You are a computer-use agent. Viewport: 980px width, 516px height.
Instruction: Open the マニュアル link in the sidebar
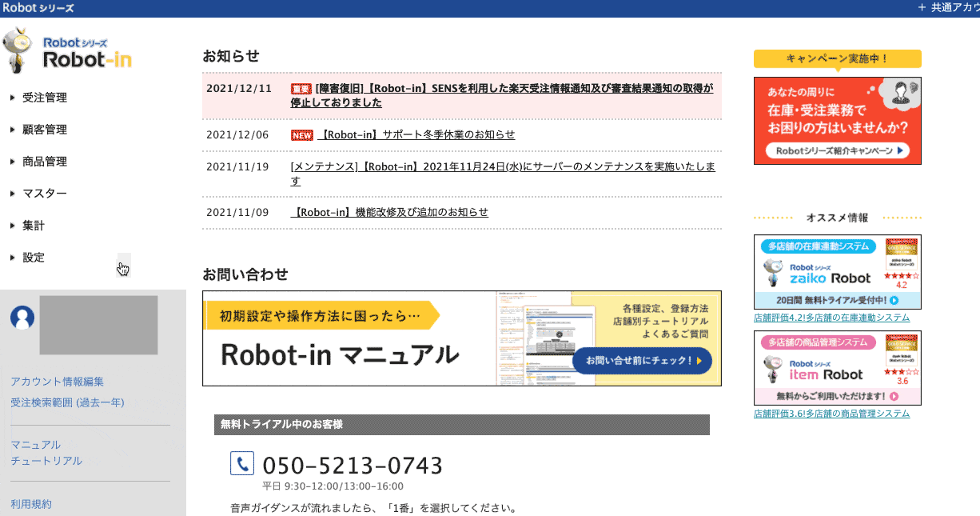[x=35, y=445]
